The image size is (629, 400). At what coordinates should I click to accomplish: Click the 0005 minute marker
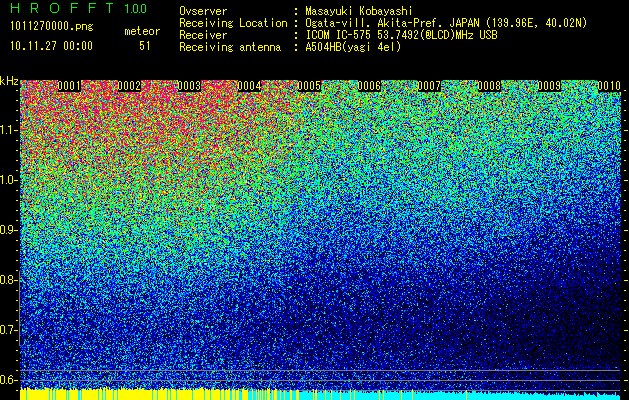309,86
